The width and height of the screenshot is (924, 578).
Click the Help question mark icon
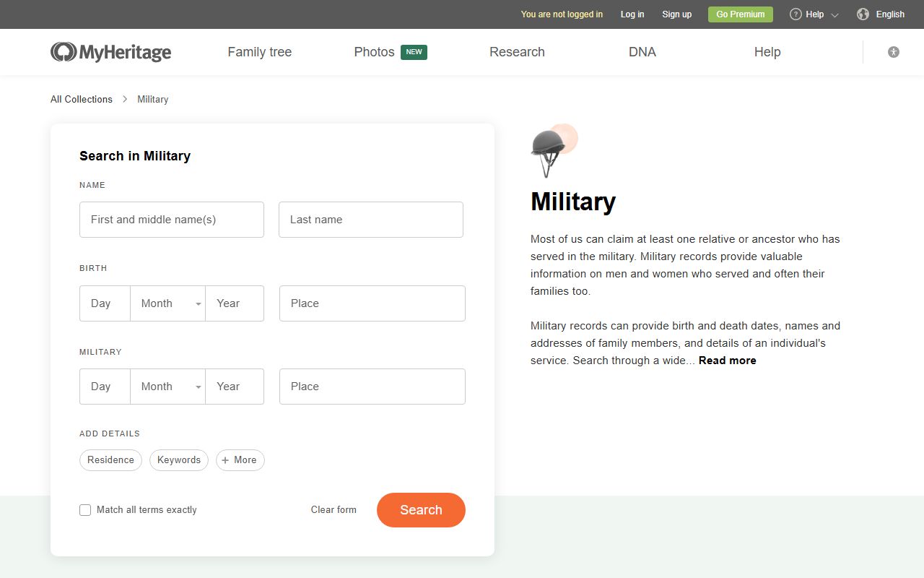[x=796, y=14]
